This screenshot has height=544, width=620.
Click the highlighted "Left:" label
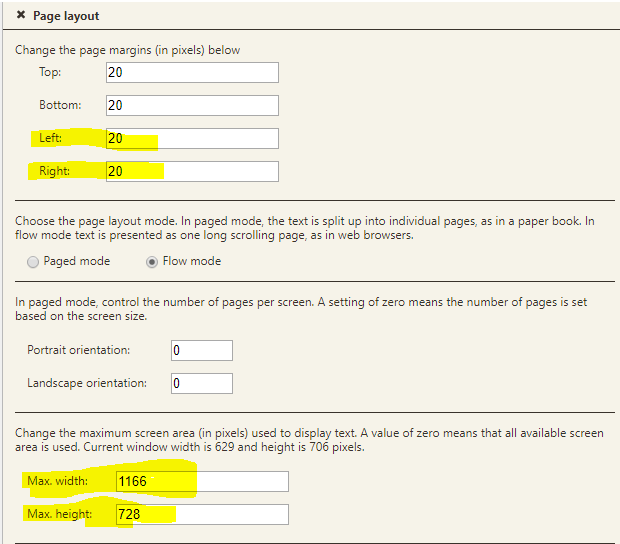(50, 138)
